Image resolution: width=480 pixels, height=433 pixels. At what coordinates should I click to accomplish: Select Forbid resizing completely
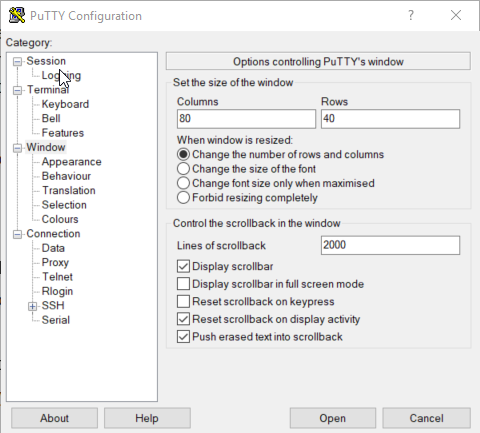(247, 198)
